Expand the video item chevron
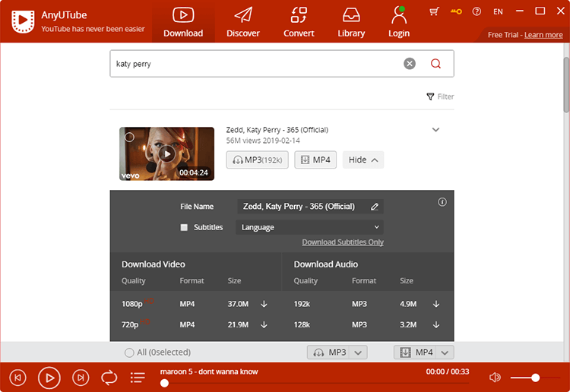 (x=435, y=130)
